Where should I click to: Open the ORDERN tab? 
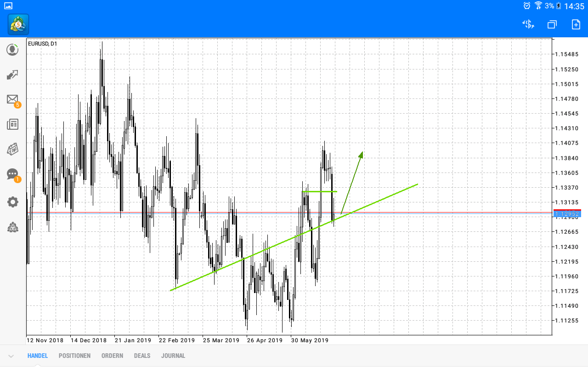pyautogui.click(x=112, y=356)
